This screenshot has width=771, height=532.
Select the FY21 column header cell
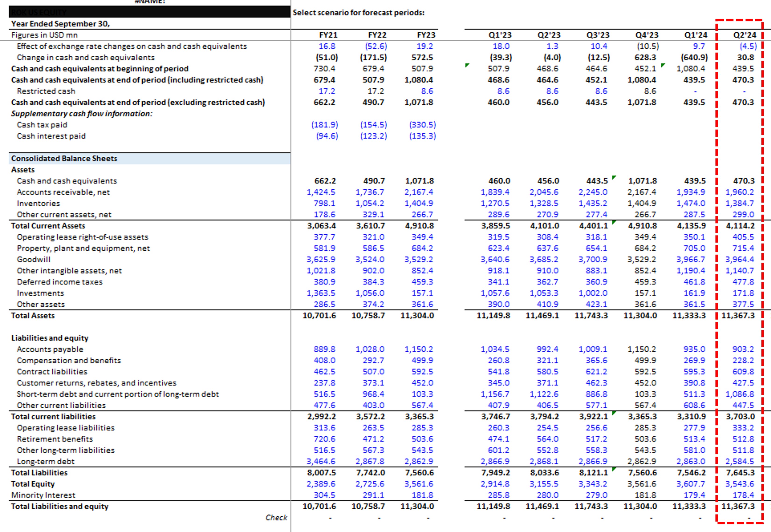coord(328,35)
